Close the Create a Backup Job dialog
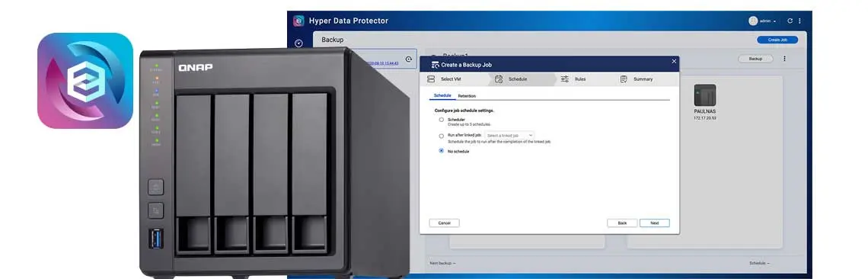 (x=674, y=62)
